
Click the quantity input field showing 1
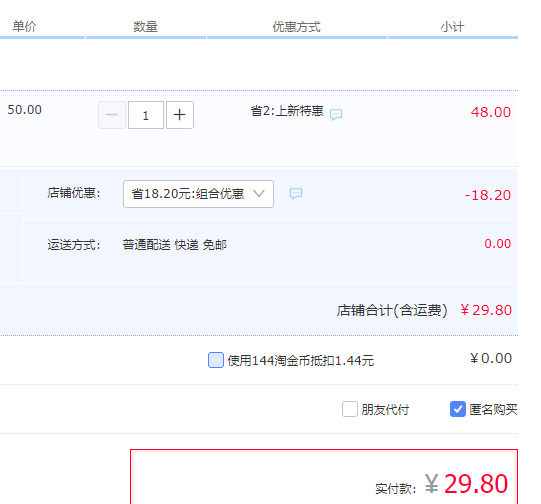tap(146, 115)
